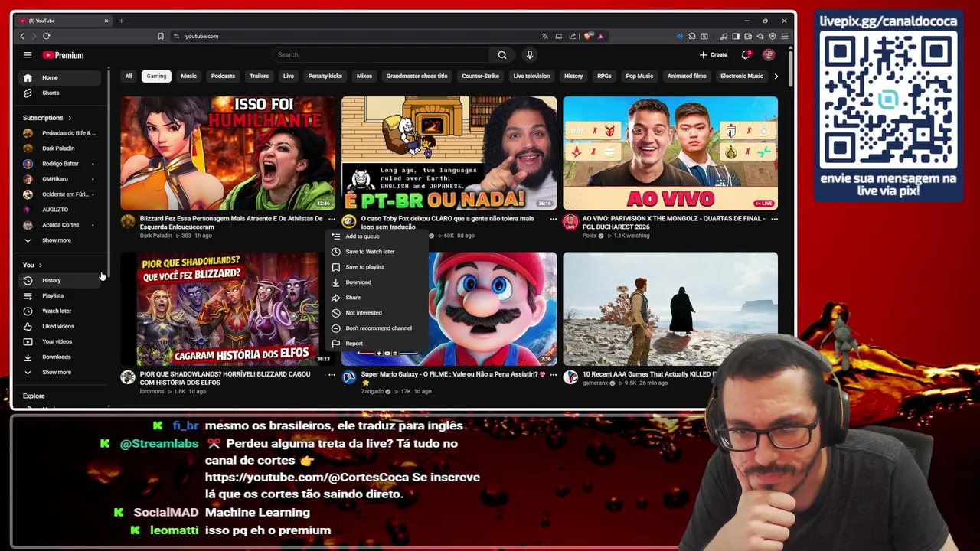
Task: Go to Home in the sidebar
Action: point(60,77)
